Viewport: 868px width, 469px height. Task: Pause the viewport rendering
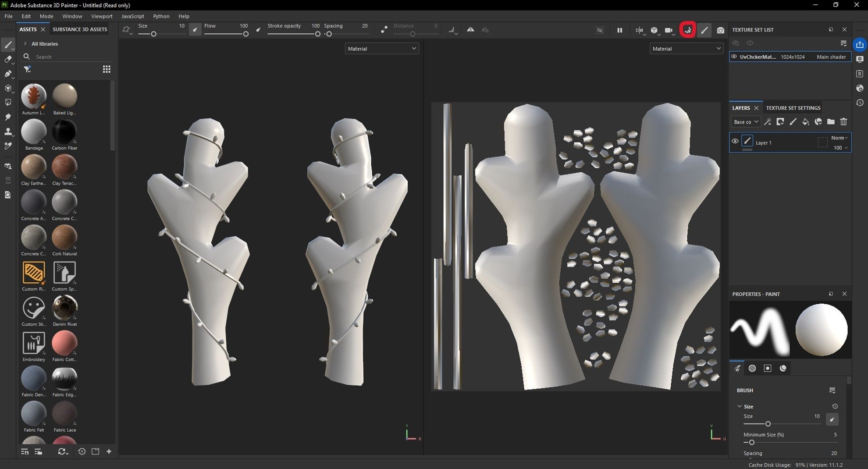point(619,30)
